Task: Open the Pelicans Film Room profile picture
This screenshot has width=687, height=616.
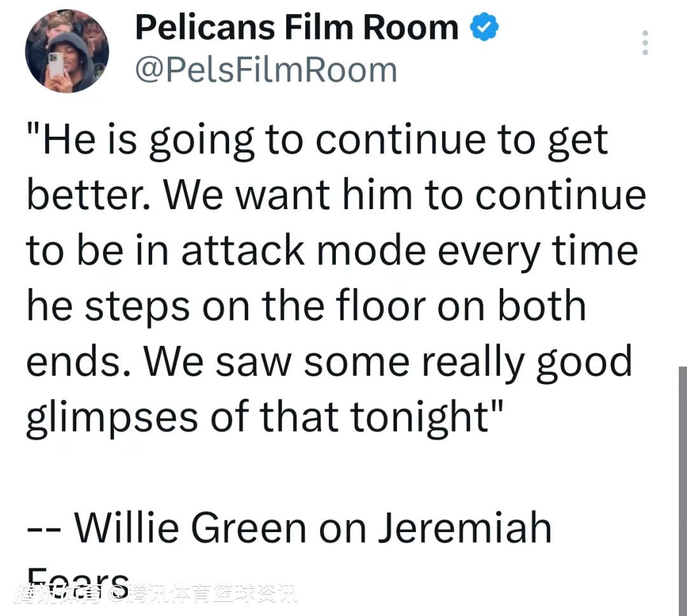Action: tap(67, 51)
